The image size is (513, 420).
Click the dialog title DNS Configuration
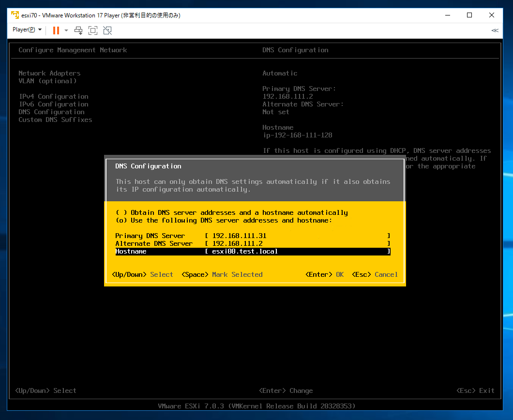click(x=148, y=166)
